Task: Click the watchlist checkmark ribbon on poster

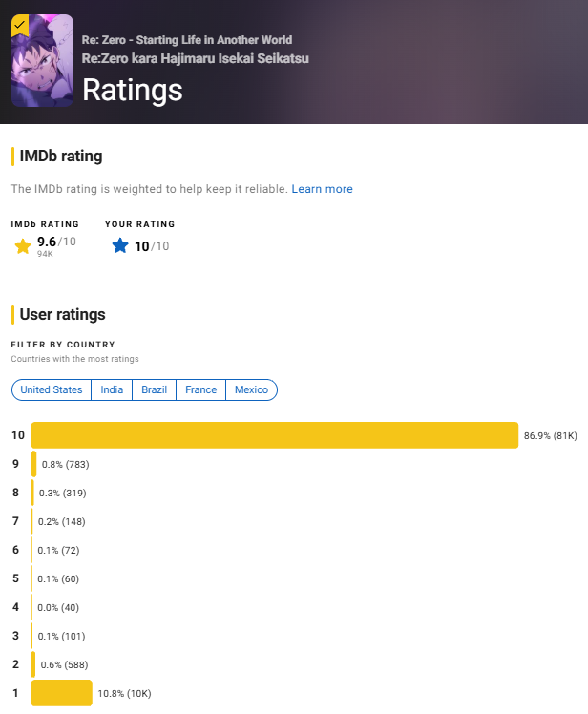Action: click(x=20, y=26)
